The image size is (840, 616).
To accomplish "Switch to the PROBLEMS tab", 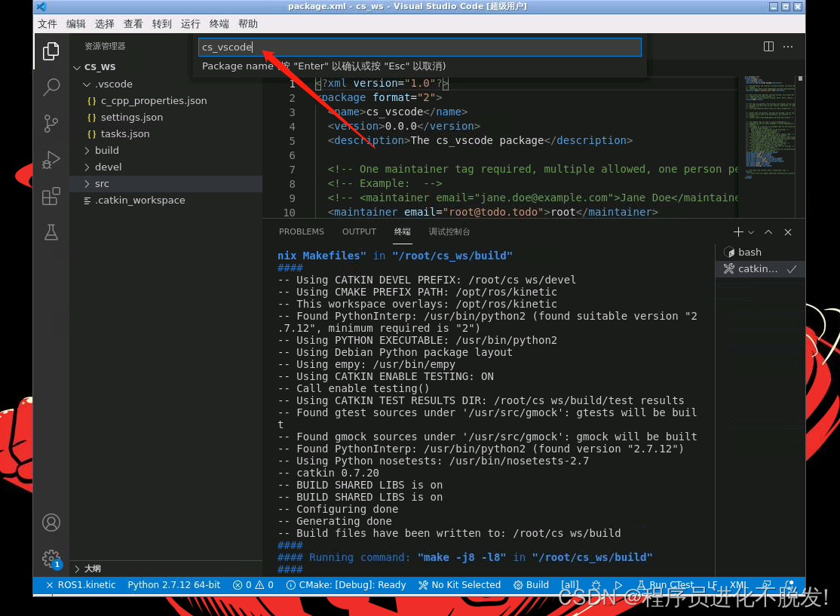I will pyautogui.click(x=301, y=231).
